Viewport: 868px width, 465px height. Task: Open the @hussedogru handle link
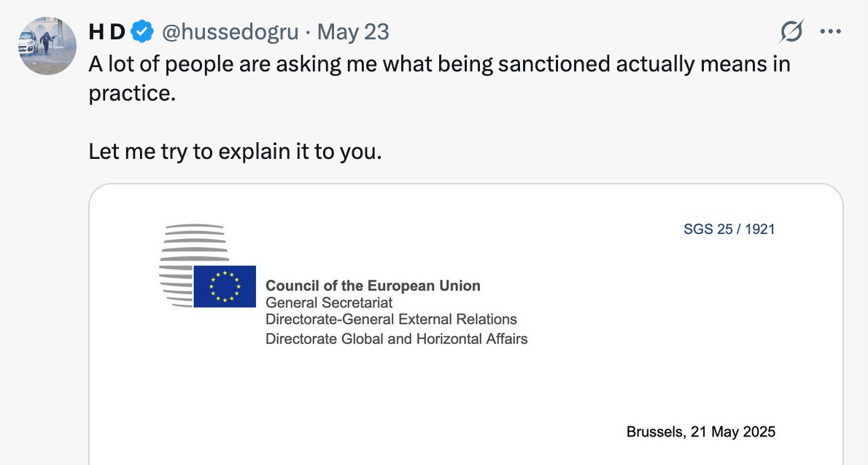(228, 31)
